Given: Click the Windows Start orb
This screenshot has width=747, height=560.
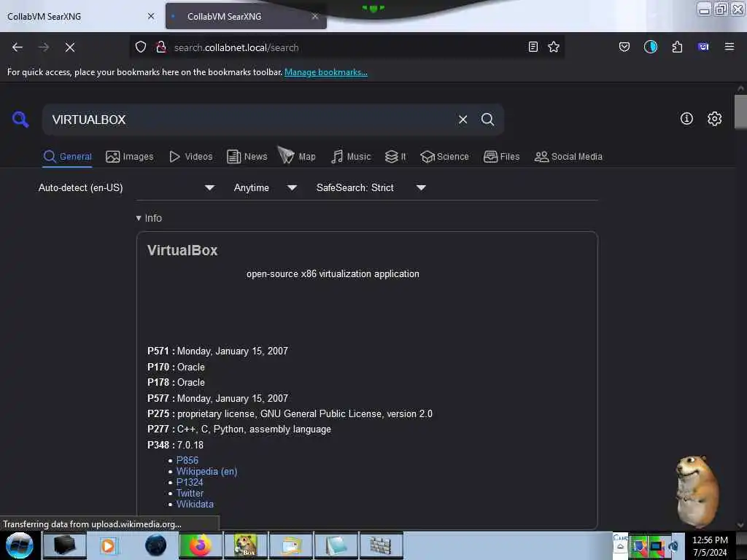Looking at the screenshot, I should point(20,545).
